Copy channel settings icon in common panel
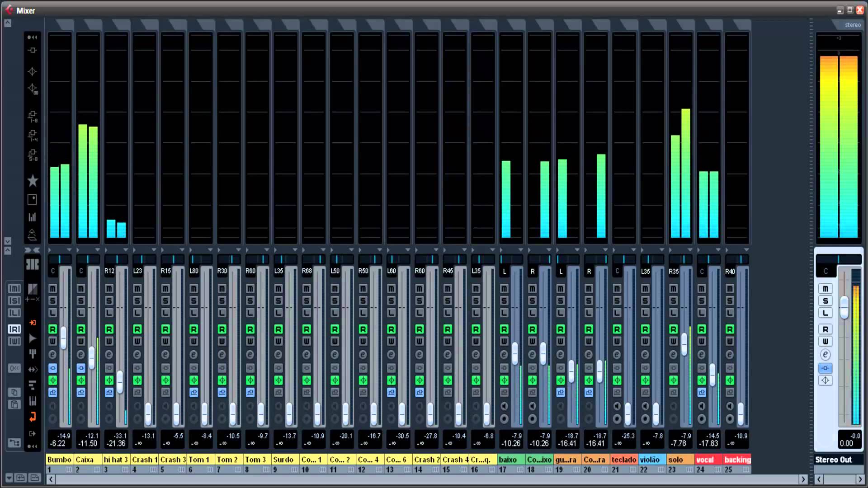Image resolution: width=868 pixels, height=488 pixels. coord(14,392)
